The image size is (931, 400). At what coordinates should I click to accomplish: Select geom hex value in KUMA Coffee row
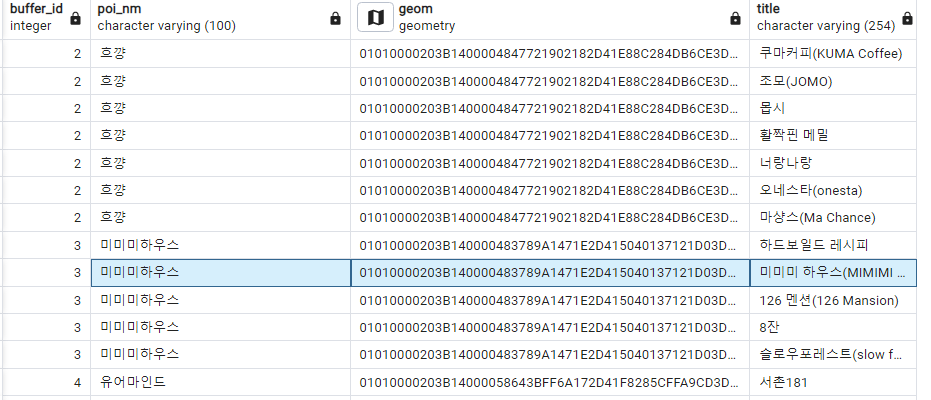click(549, 53)
